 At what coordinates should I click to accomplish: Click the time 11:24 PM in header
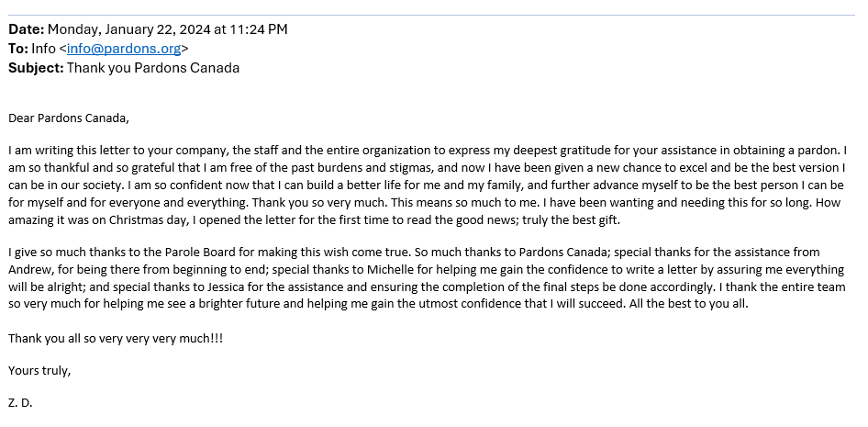264,29
